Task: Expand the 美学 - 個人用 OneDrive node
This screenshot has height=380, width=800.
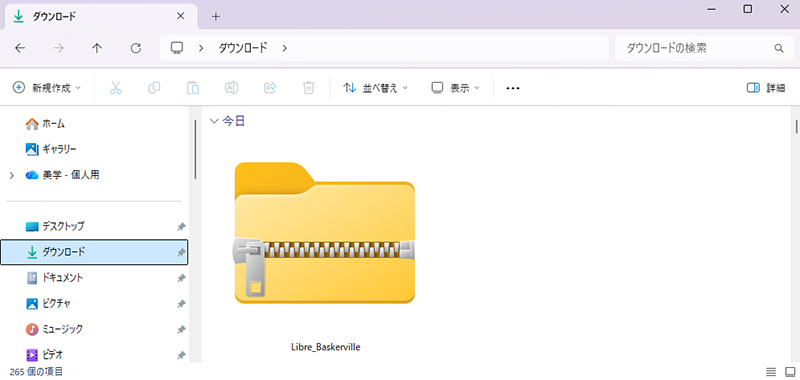Action: (x=12, y=175)
